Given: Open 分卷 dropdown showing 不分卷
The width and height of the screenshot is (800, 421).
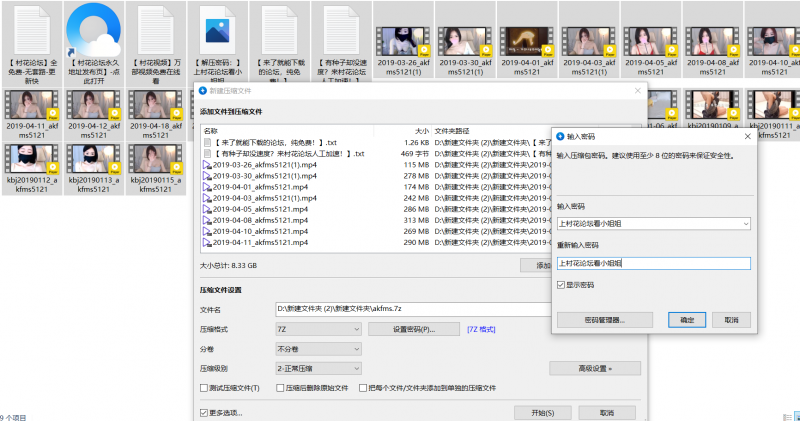Looking at the screenshot, I should [x=318, y=349].
